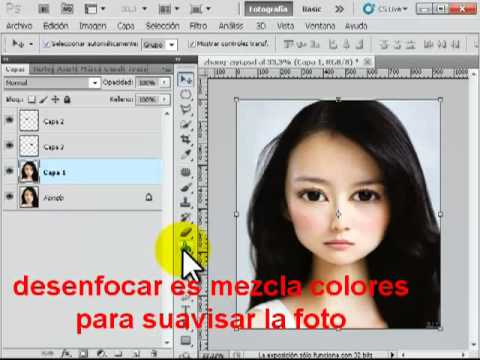
Task: Open the Opacidad slider arrow
Action: 164,82
